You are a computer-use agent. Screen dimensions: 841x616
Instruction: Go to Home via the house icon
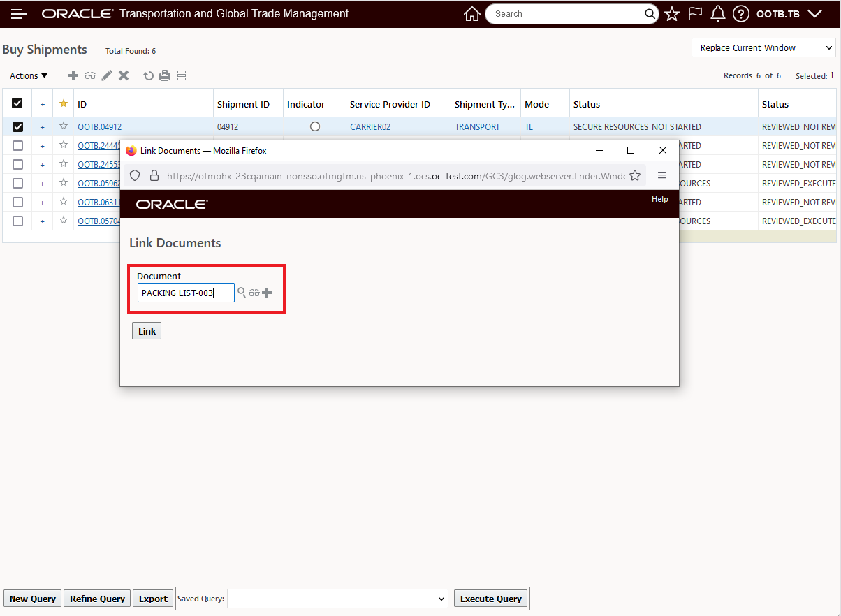(x=472, y=14)
